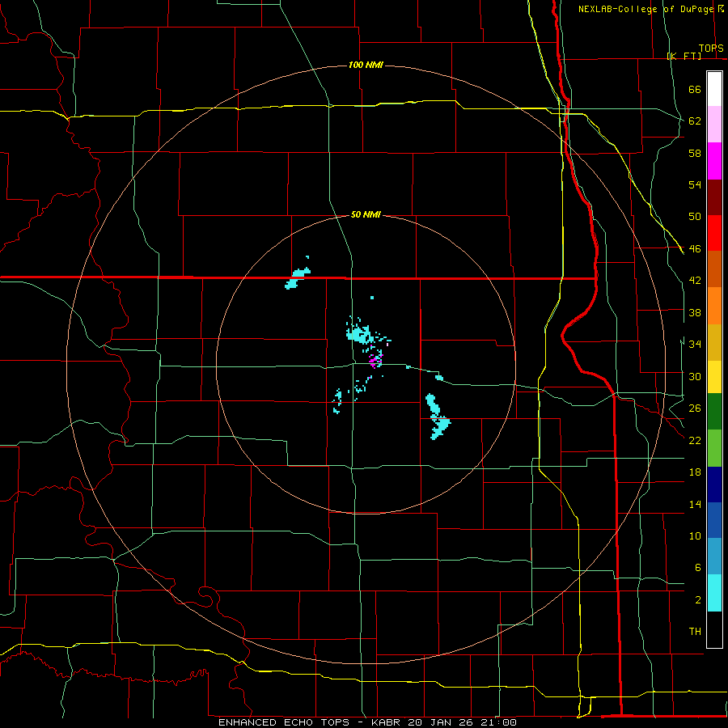Click the cyan echo crossing the thick red line
This screenshot has height=728, width=728.
click(298, 277)
